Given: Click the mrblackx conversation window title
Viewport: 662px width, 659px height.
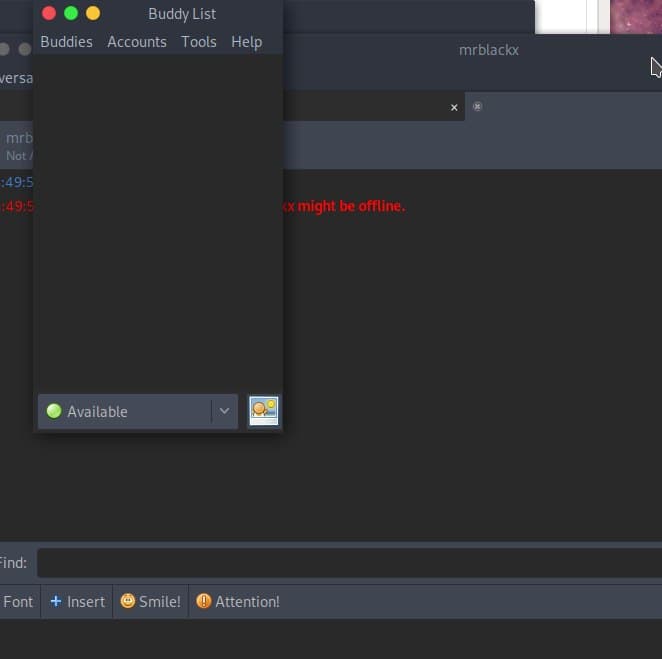Looking at the screenshot, I should 488,50.
